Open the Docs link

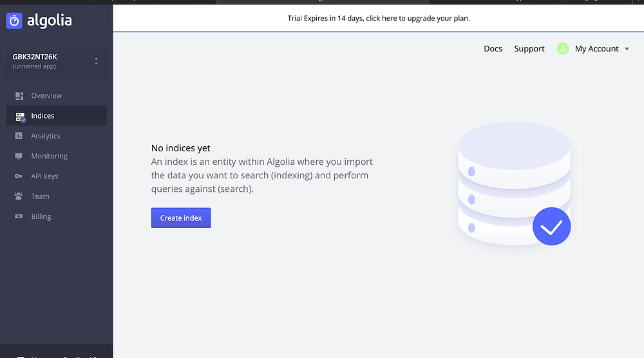[x=493, y=49]
